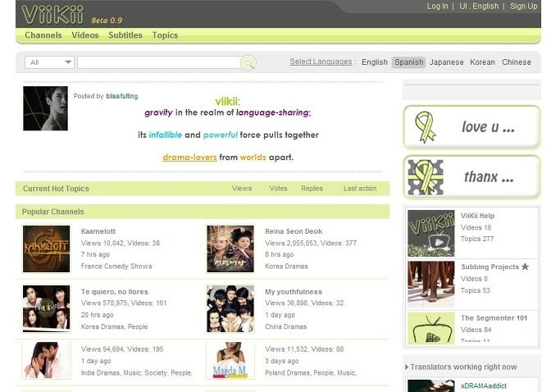Open the Magda M. channel thumbnail
The height and width of the screenshot is (392, 560).
[230, 360]
